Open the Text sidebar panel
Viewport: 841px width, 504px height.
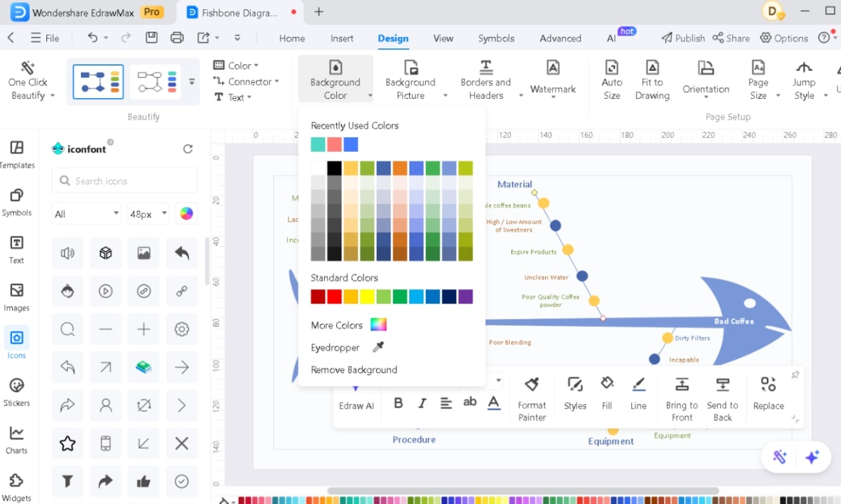coord(17,250)
